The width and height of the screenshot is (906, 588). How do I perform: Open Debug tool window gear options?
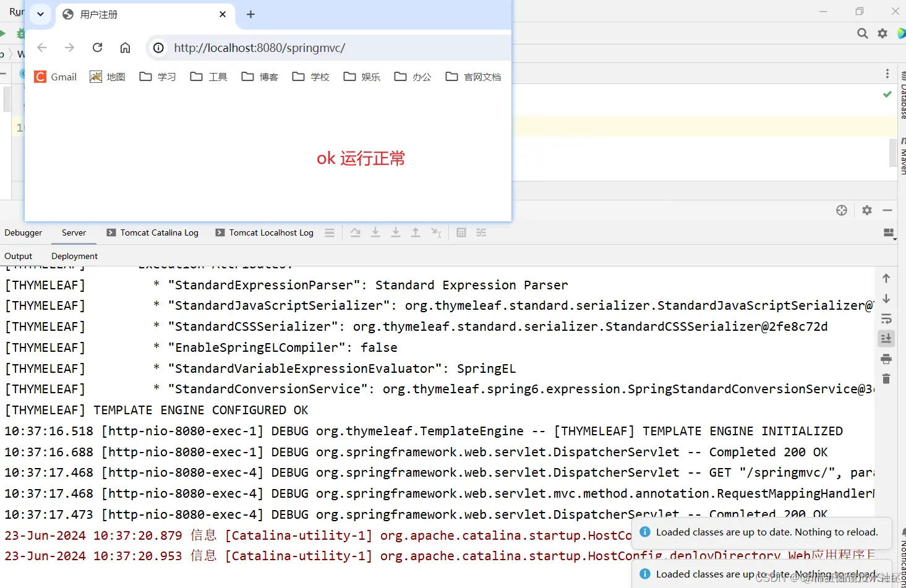(x=867, y=210)
